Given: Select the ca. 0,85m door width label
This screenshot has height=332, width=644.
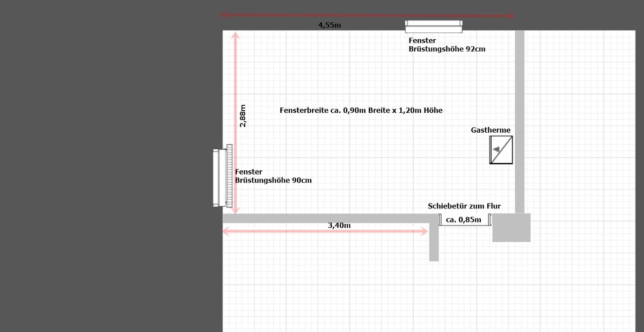Looking at the screenshot, I should [464, 219].
